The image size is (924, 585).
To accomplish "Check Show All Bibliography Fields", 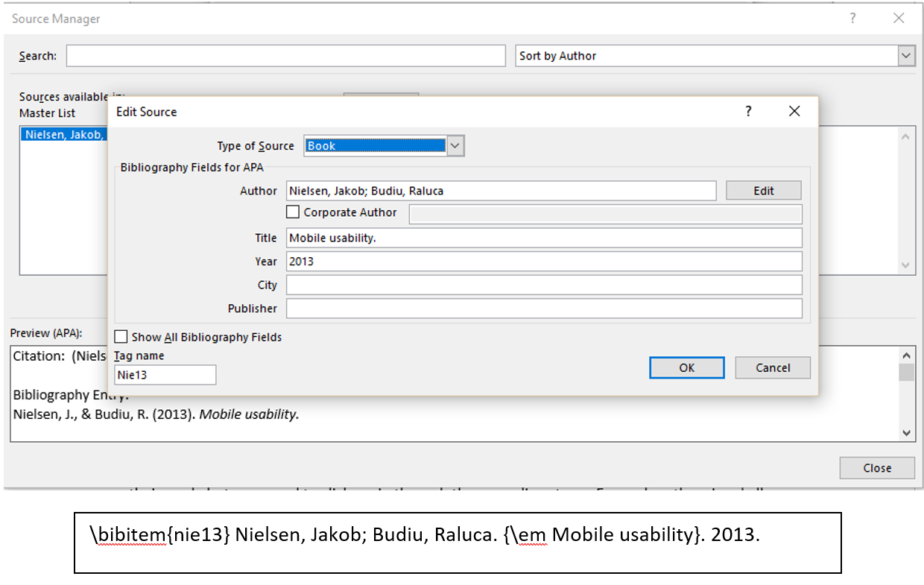I will (121, 337).
